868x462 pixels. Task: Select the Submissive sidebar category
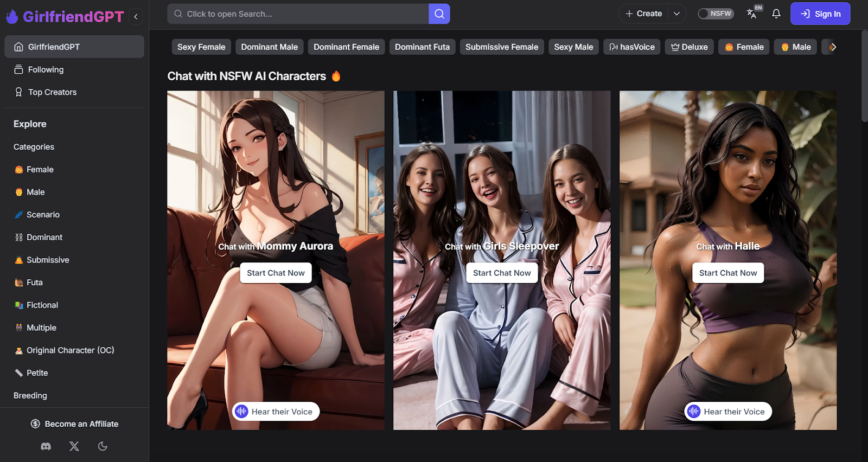pyautogui.click(x=42, y=260)
